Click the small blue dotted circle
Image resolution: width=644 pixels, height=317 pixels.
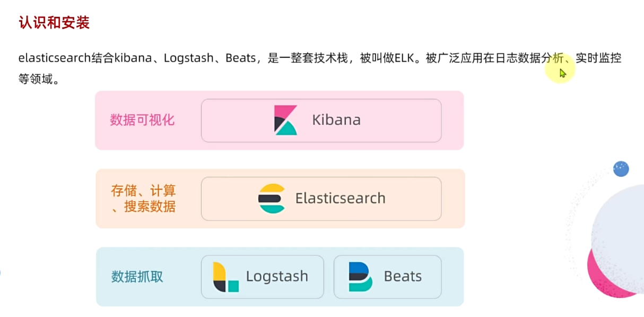pos(621,169)
